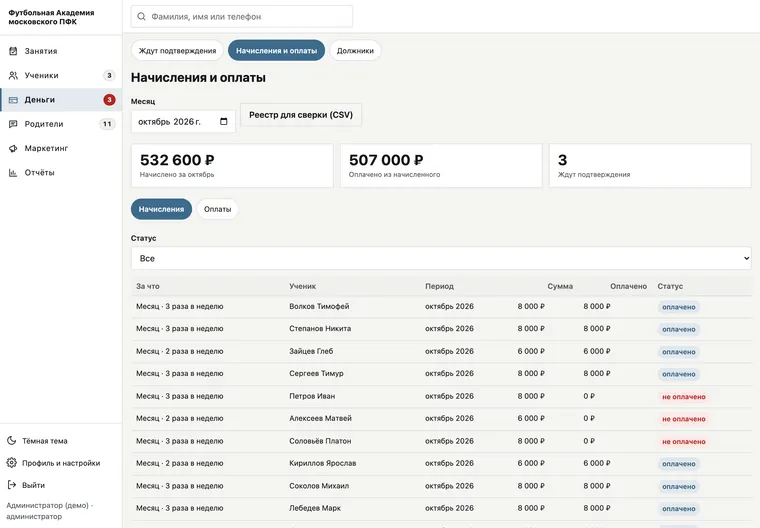Focus the Фамилия, имя или телефон search field

tap(242, 16)
